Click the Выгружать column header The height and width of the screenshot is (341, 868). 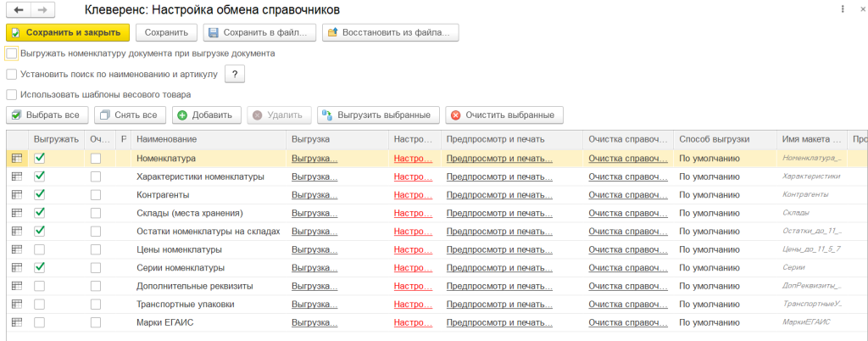(x=56, y=139)
